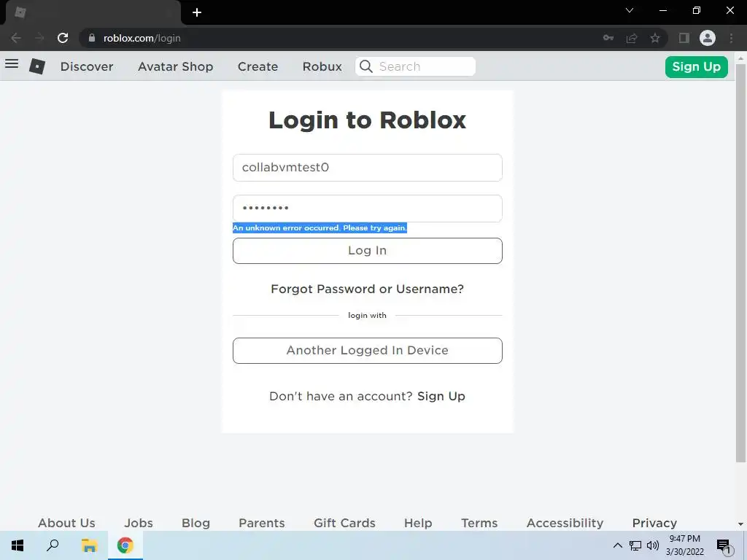This screenshot has width=747, height=560.
Task: Open Windows taskbar search
Action: [x=53, y=545]
